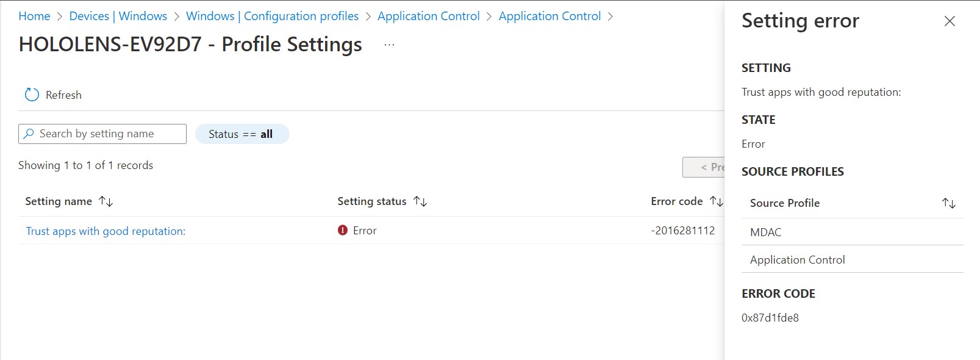Click the first Application Control breadcrumb
Image resolution: width=980 pixels, height=360 pixels.
(x=428, y=16)
